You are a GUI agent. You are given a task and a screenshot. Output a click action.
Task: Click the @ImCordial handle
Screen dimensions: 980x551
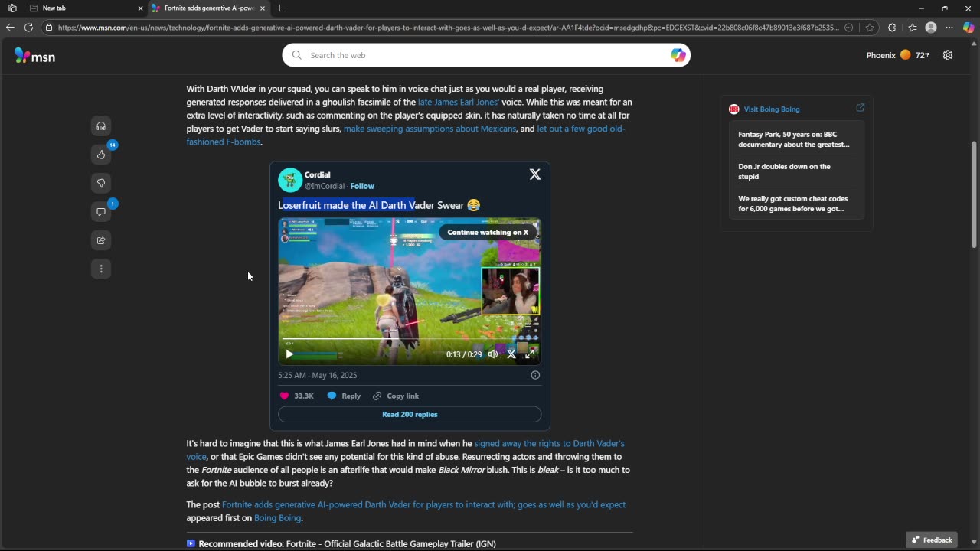[325, 186]
